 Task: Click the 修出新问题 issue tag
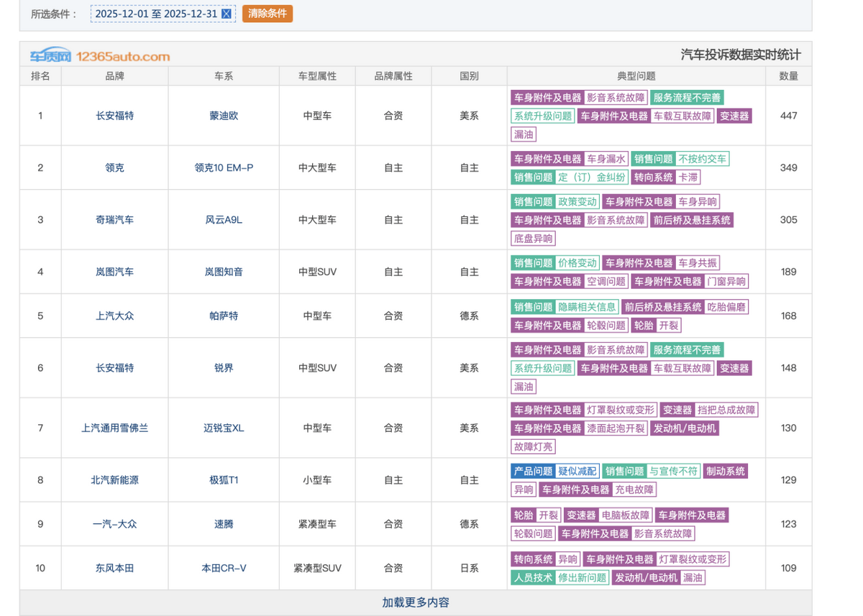[x=582, y=578]
